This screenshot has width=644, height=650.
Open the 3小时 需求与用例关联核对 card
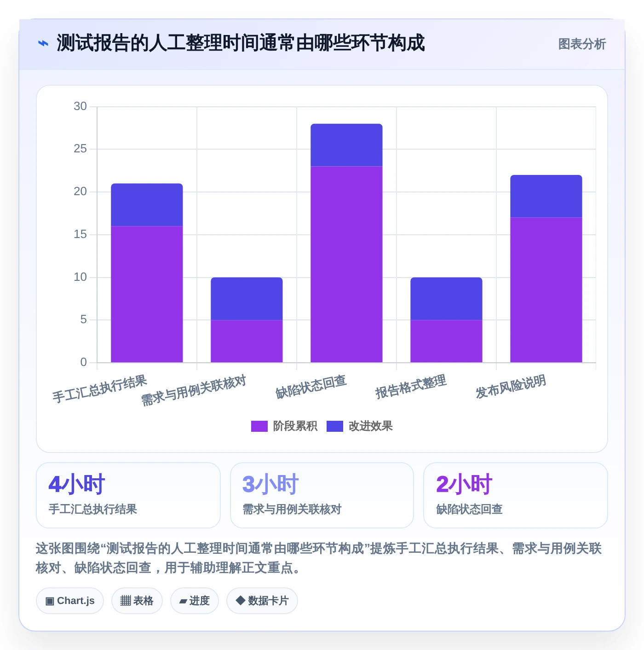click(x=322, y=495)
